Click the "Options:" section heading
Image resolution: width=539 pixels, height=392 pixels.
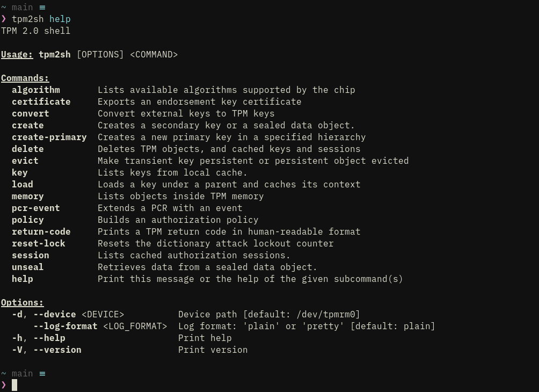[23, 302]
